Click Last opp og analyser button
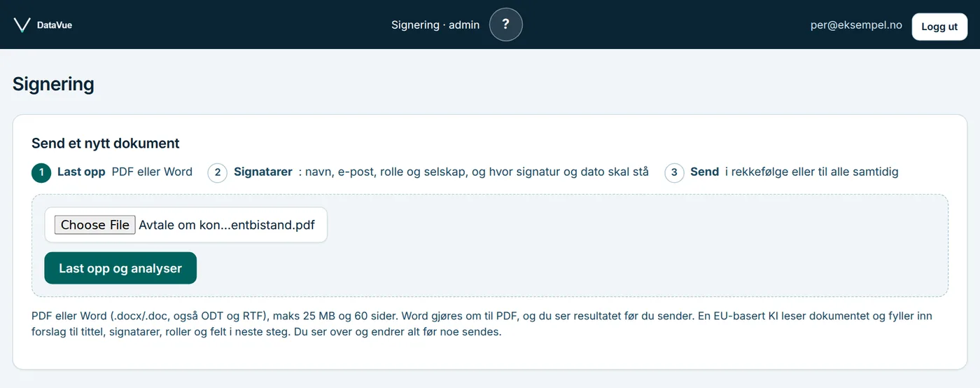This screenshot has width=980, height=388. point(120,268)
